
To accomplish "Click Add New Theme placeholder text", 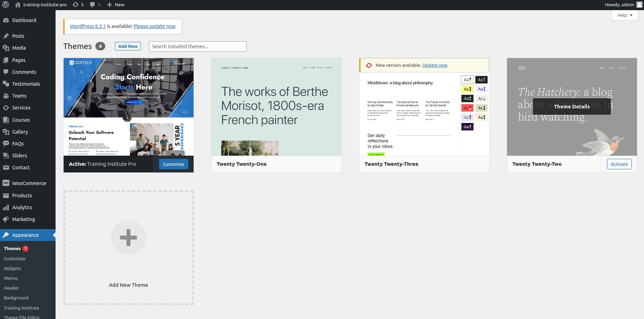I will point(129,285).
